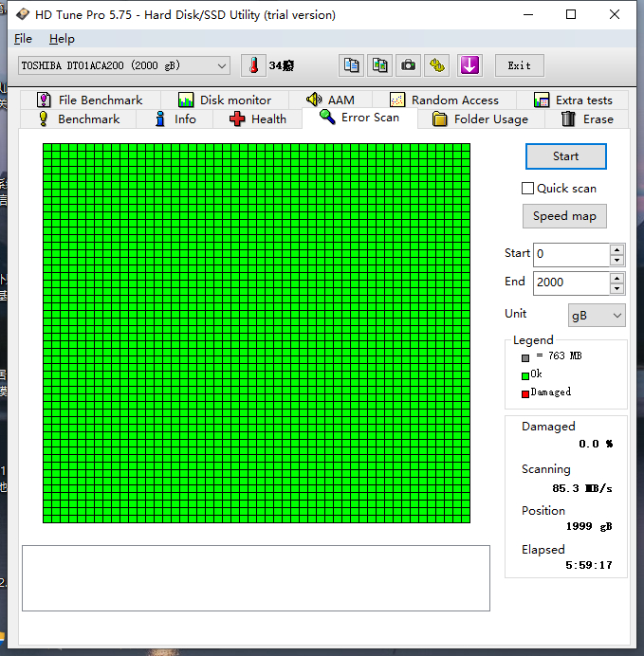Switch to the Benchmark tab
The image size is (644, 656).
point(79,119)
